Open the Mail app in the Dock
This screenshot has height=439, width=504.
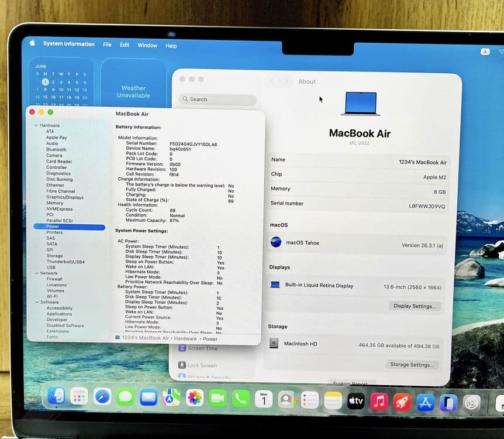(x=149, y=397)
